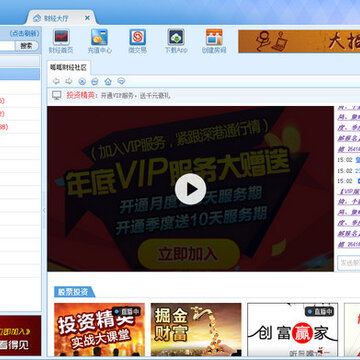Viewport: 360px width, 360px height.
Task: Open the 投资精英 red notice link
Action: pos(80,95)
